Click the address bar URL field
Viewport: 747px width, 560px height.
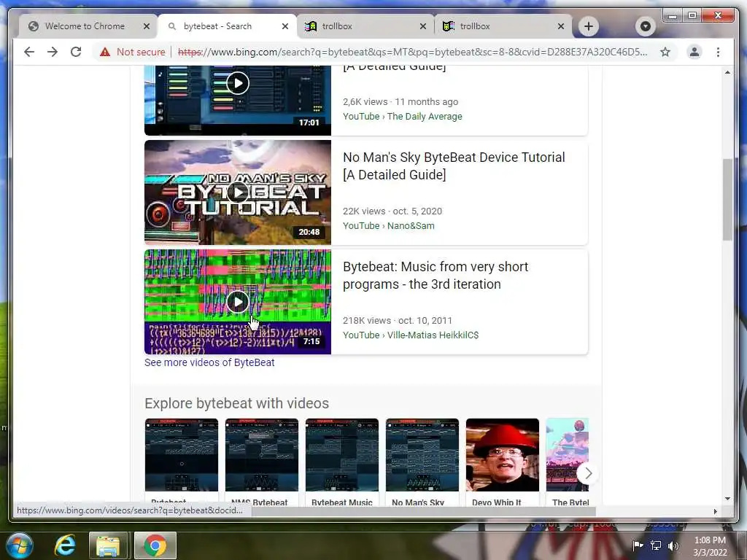[x=412, y=52]
